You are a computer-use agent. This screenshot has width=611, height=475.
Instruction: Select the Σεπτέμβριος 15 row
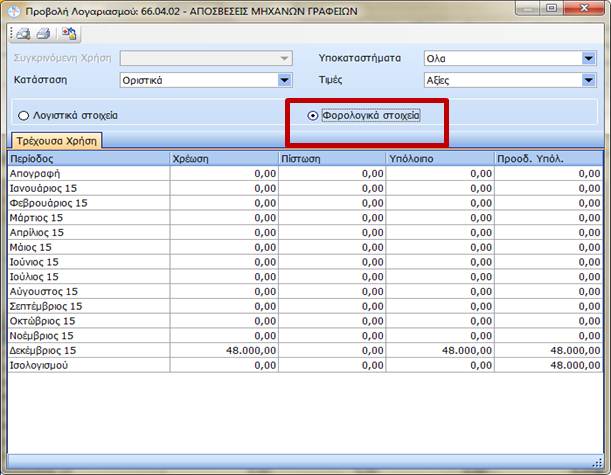pos(305,306)
